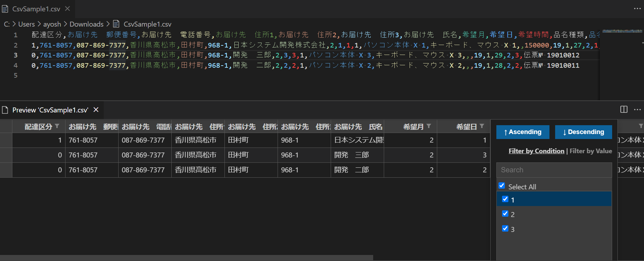The image size is (644, 261).
Task: Open filter for 配達区分 column
Action: click(x=57, y=126)
